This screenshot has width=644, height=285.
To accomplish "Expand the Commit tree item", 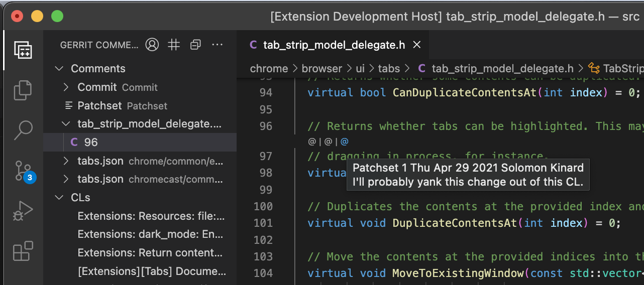I will pos(66,87).
